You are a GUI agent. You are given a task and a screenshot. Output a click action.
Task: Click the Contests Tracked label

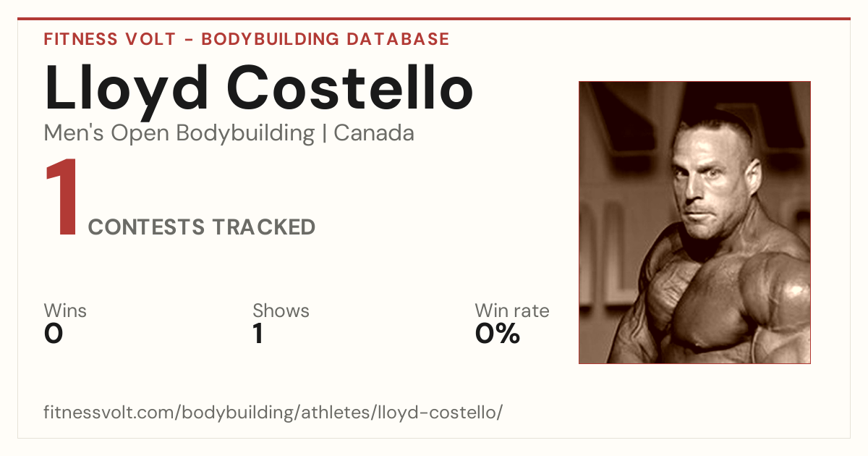tap(202, 227)
